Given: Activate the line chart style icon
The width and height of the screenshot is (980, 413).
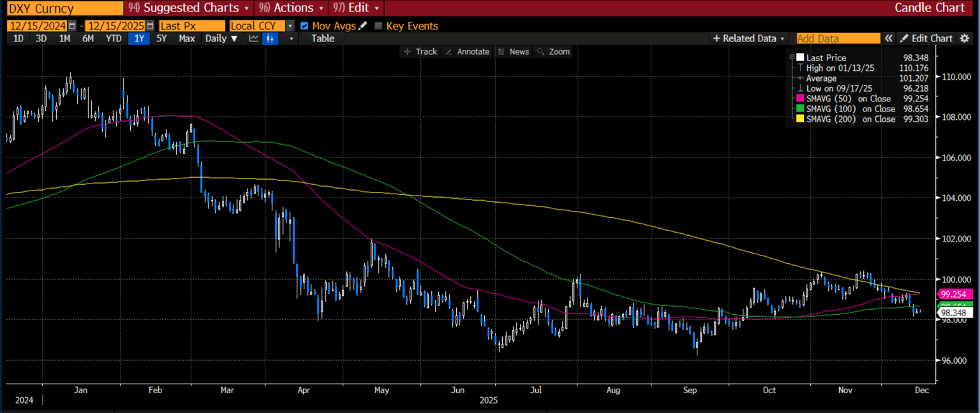Looking at the screenshot, I should (253, 38).
